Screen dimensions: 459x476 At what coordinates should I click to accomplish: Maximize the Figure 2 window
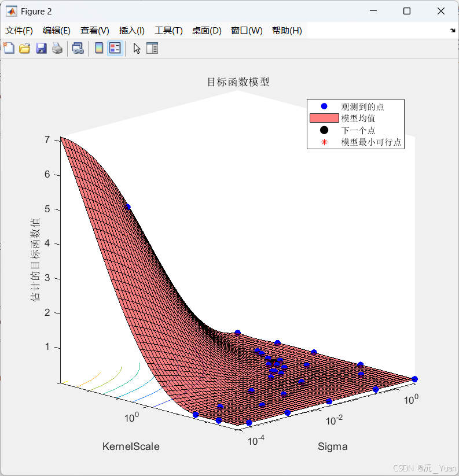(x=407, y=11)
